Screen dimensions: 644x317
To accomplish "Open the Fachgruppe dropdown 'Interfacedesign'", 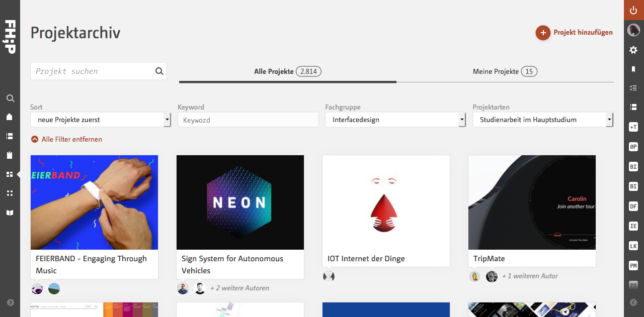I will 395,120.
